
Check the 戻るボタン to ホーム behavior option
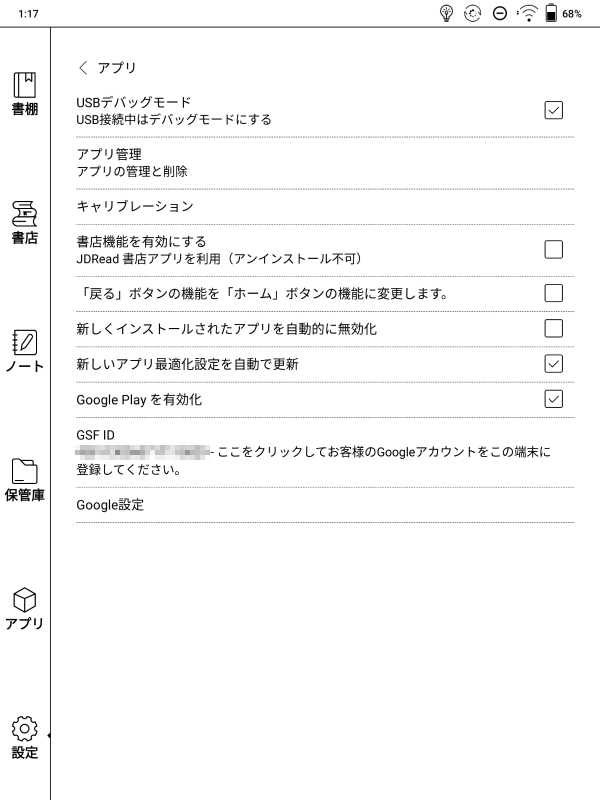tap(555, 290)
